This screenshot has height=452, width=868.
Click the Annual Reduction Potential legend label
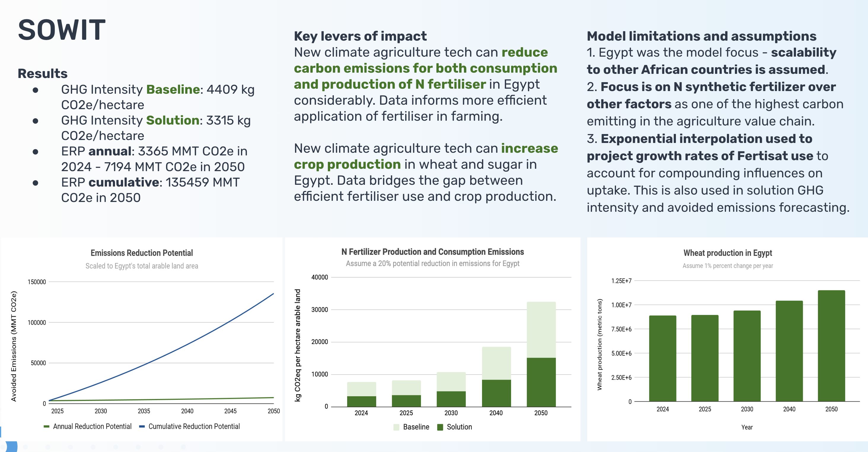click(x=92, y=426)
